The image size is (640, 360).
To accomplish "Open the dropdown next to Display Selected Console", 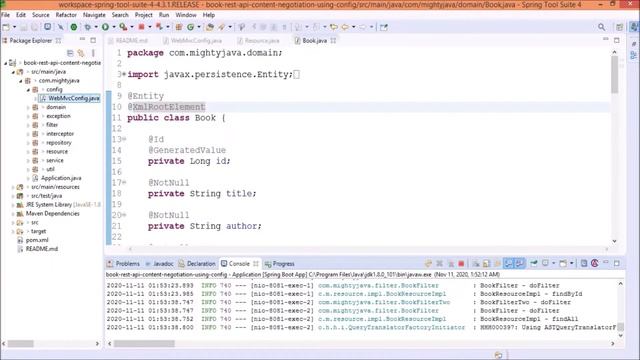I will (x=553, y=263).
